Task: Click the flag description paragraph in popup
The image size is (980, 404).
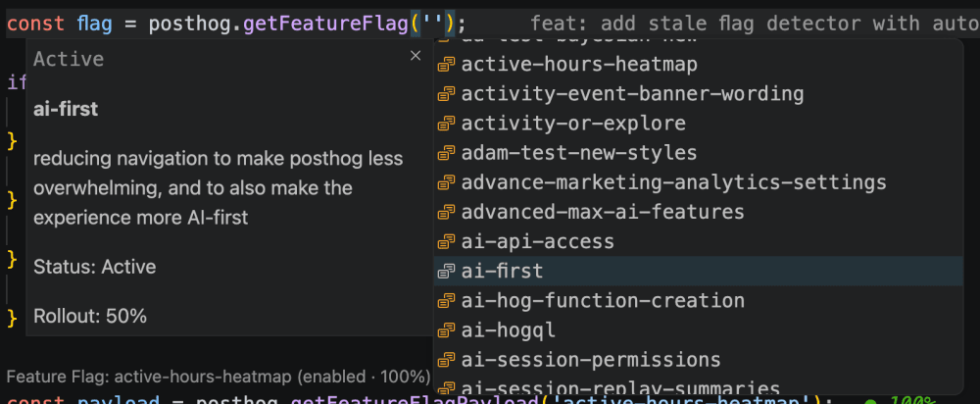Action: [x=219, y=187]
